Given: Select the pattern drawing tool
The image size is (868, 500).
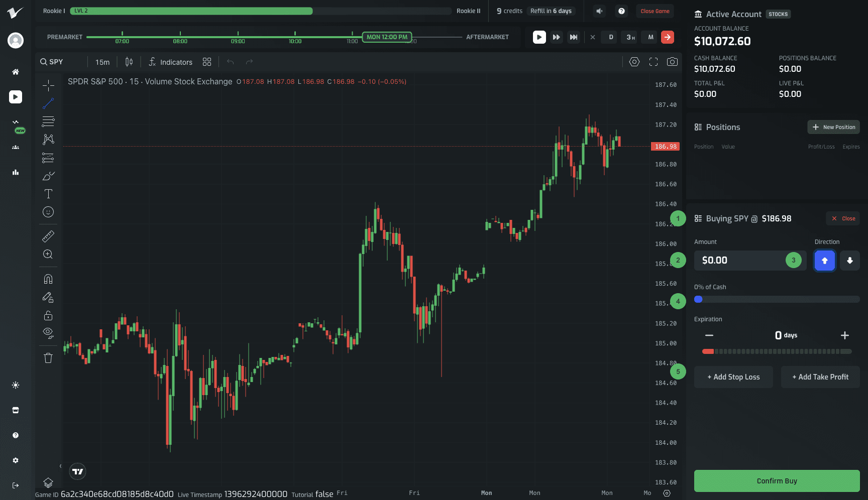Looking at the screenshot, I should point(48,140).
